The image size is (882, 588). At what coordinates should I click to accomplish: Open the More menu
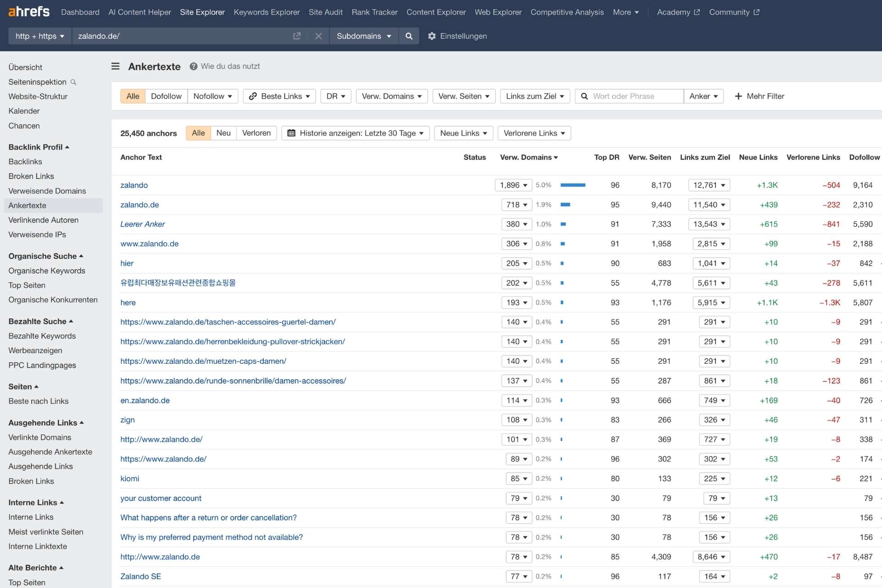pyautogui.click(x=626, y=12)
